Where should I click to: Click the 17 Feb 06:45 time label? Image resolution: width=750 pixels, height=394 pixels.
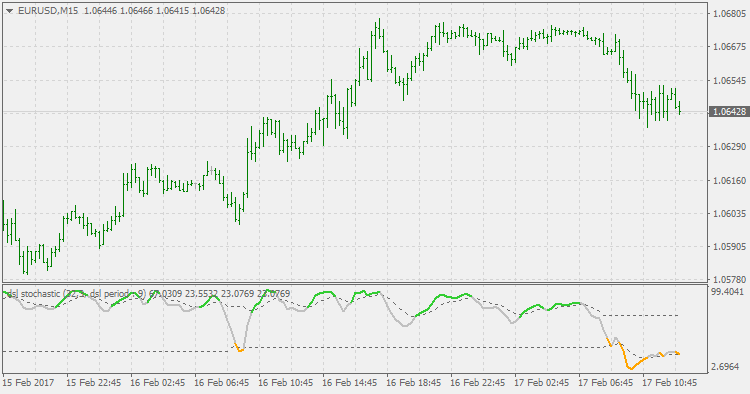pyautogui.click(x=606, y=383)
